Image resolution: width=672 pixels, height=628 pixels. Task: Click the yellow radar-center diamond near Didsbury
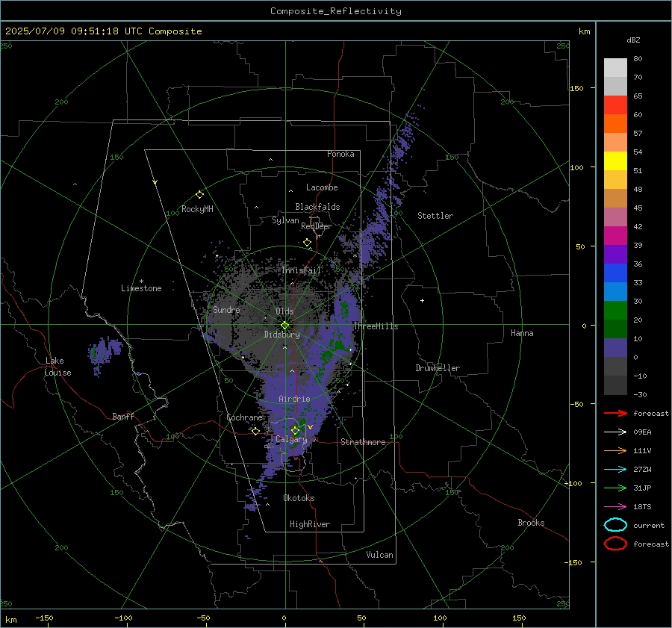click(x=284, y=326)
